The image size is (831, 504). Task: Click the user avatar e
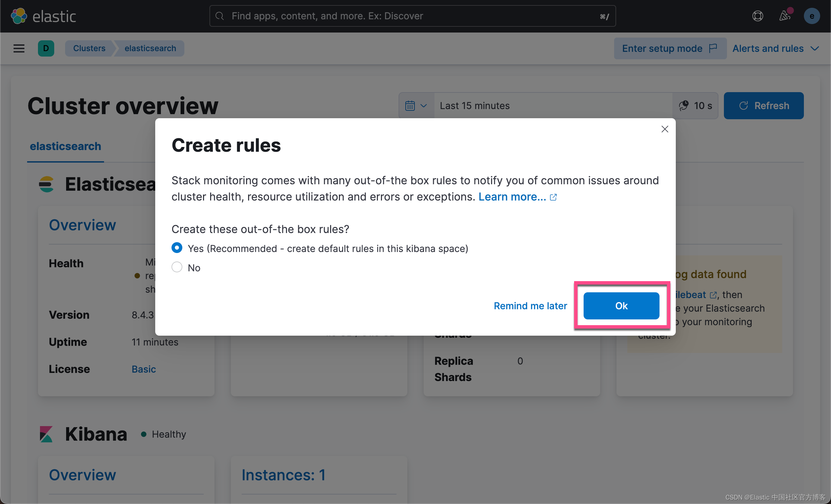[812, 16]
